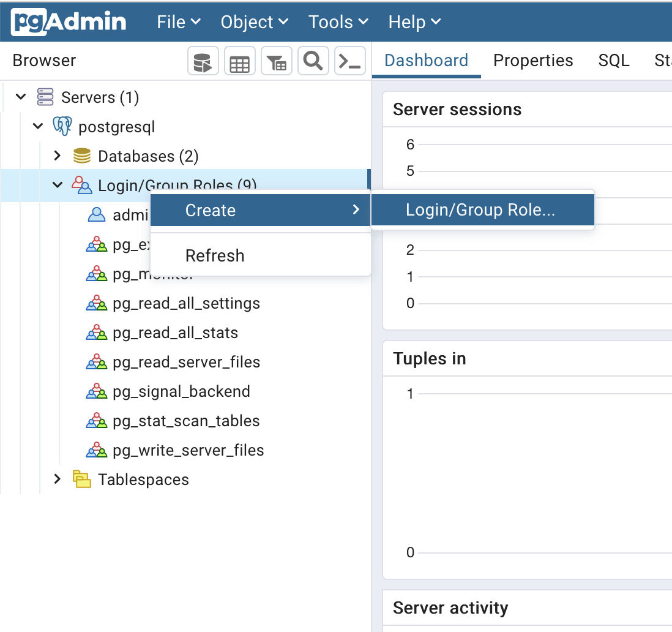This screenshot has width=672, height=632.
Task: Open the Tools menu
Action: click(x=338, y=22)
